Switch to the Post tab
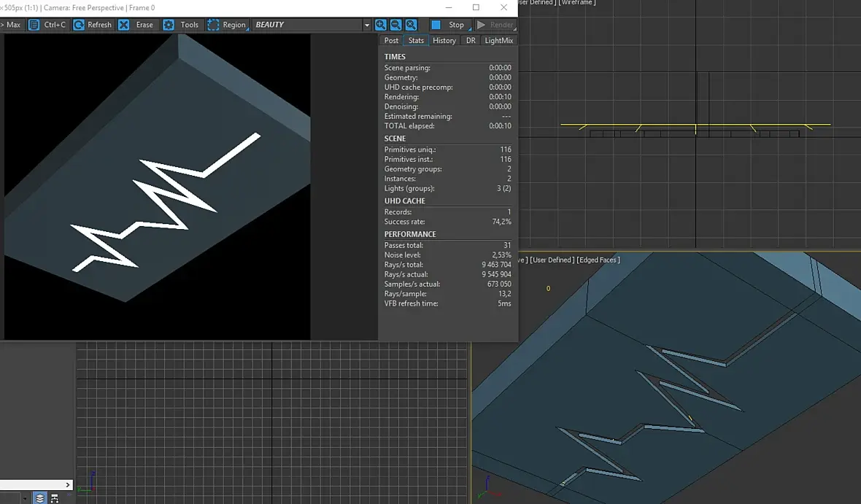The image size is (861, 504). 391,41
